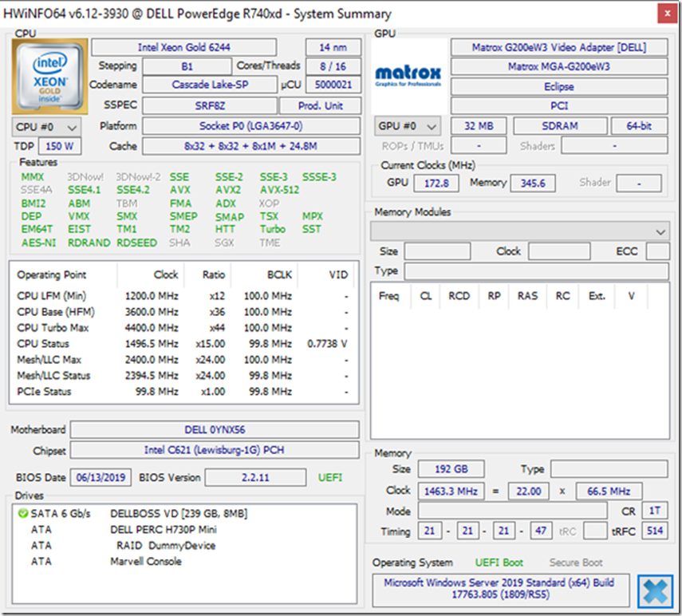This screenshot has height=616, width=682.
Task: Click the Cascade Lake-SP codename field
Action: [210, 85]
